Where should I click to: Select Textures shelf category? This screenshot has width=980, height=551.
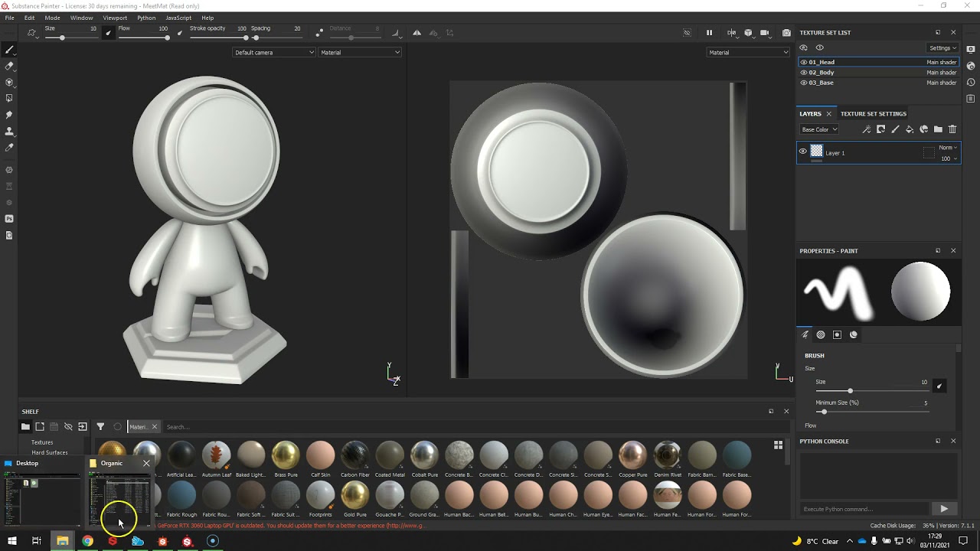click(x=42, y=442)
